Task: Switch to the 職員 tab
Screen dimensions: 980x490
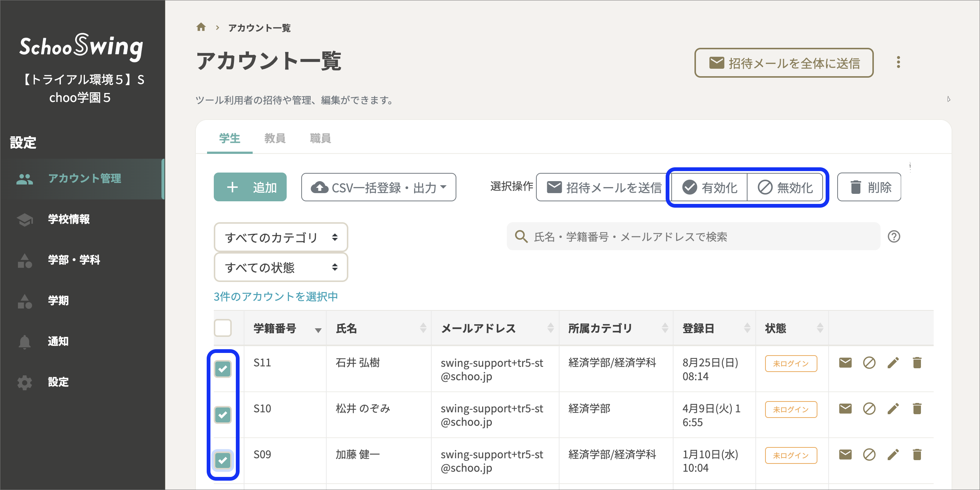Action: [x=320, y=138]
